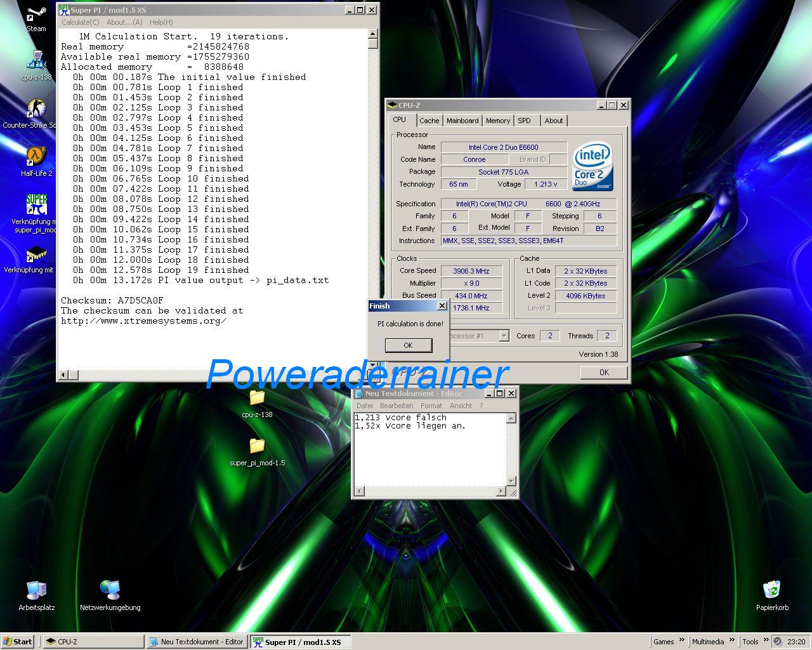The height and width of the screenshot is (650, 812).
Task: Click the Package value Socket 775 LGA
Action: point(504,172)
